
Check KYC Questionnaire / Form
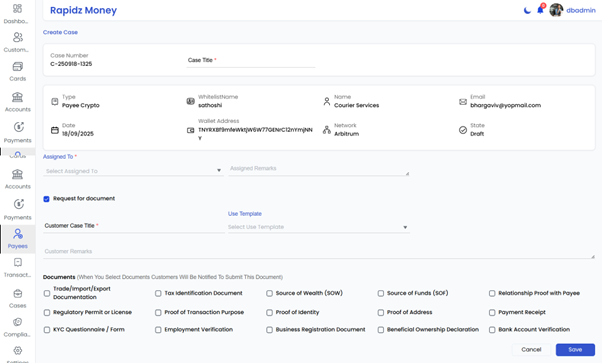(47, 330)
